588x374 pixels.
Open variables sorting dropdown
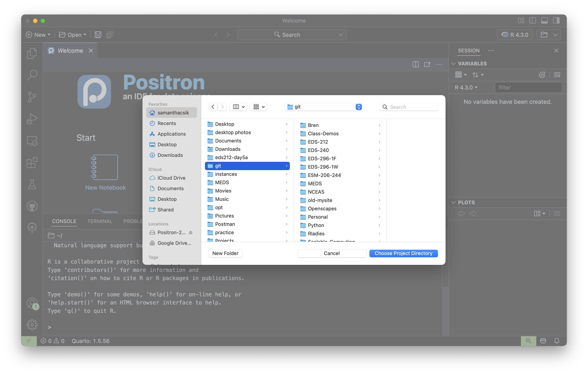[478, 75]
